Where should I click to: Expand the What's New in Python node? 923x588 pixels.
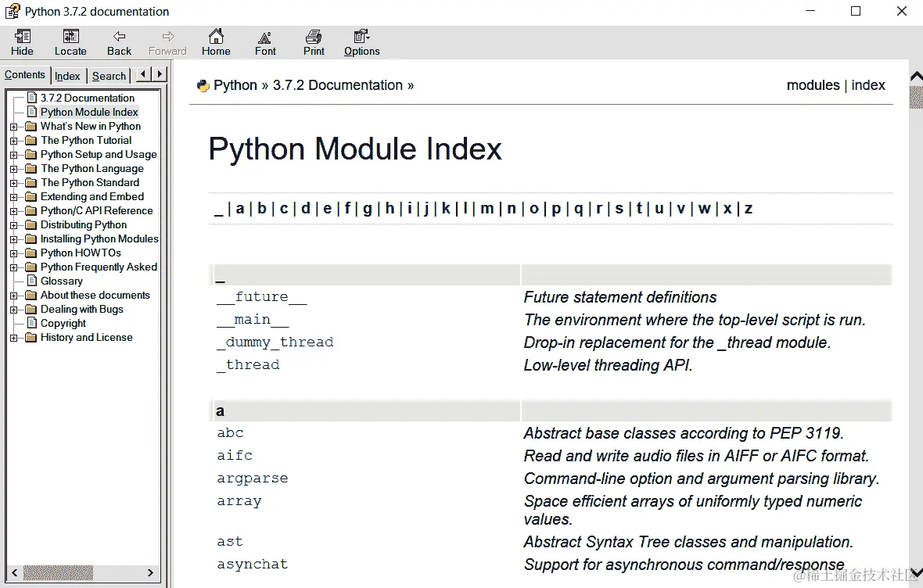14,127
